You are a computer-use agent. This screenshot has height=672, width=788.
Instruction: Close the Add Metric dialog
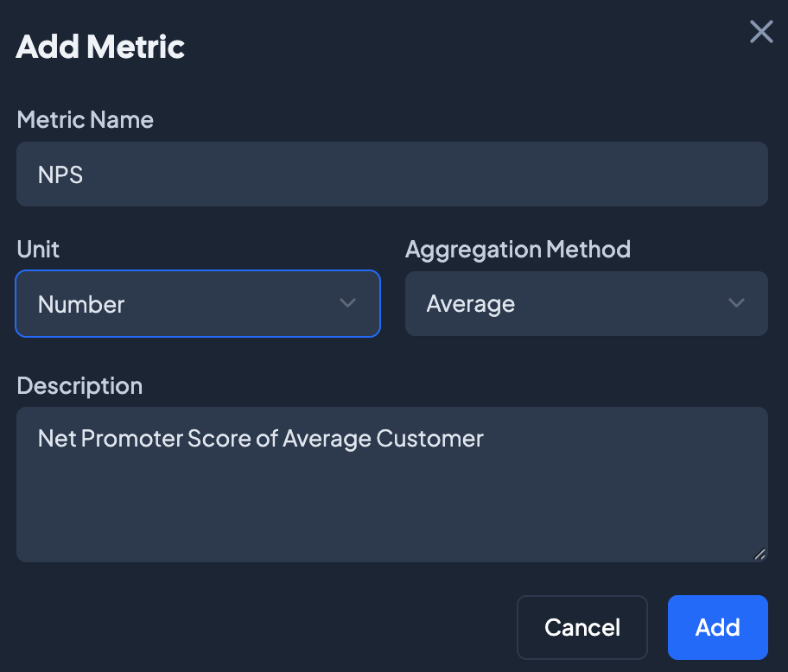[x=760, y=32]
